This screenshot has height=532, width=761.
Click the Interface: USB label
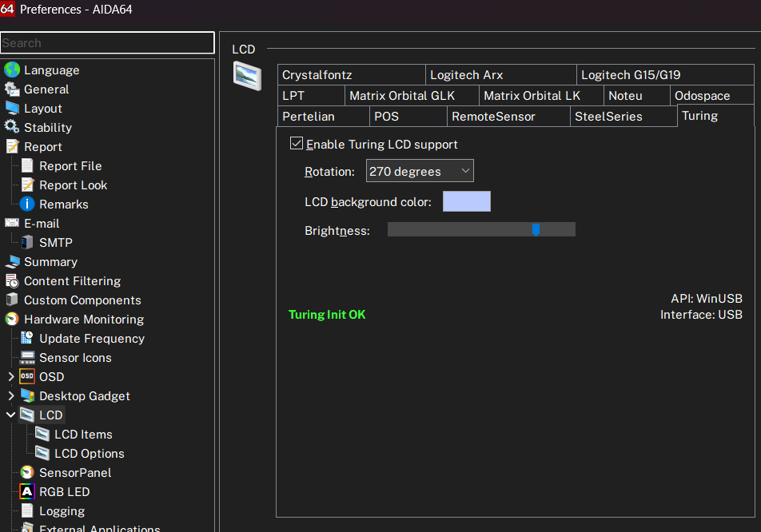click(701, 315)
